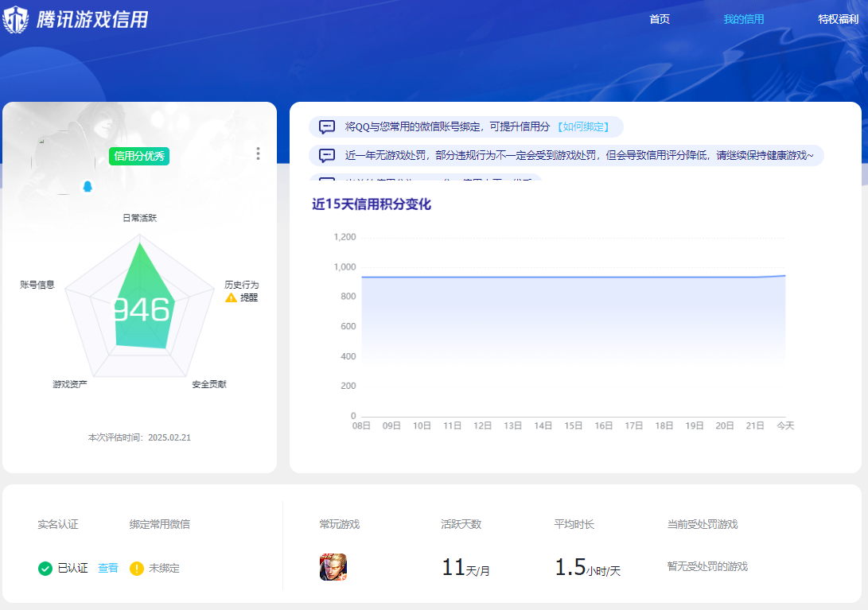This screenshot has width=868, height=610.
Task: Click the 绑定常用微信 label
Action: point(159,524)
